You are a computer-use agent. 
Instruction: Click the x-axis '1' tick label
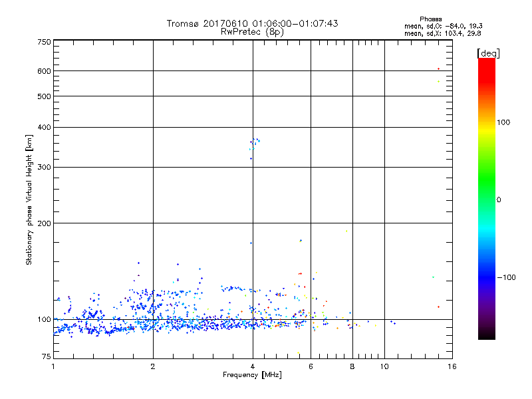[53, 366]
